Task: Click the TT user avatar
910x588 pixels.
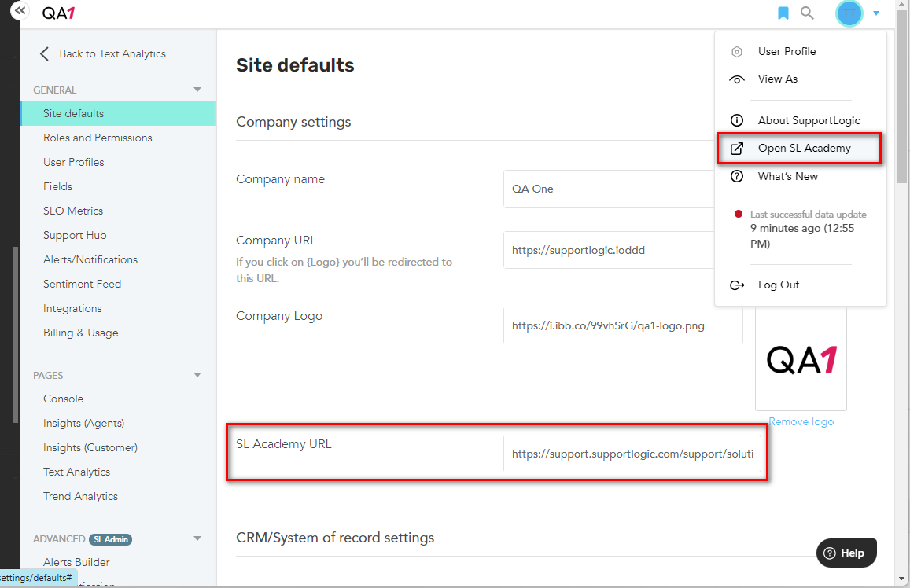Action: pyautogui.click(x=849, y=13)
